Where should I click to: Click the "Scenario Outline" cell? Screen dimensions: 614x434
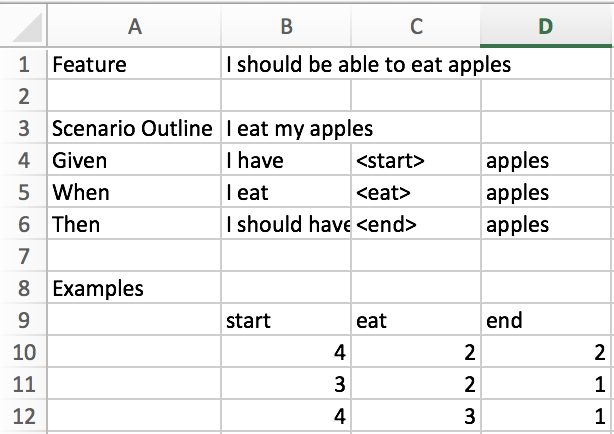coord(134,129)
